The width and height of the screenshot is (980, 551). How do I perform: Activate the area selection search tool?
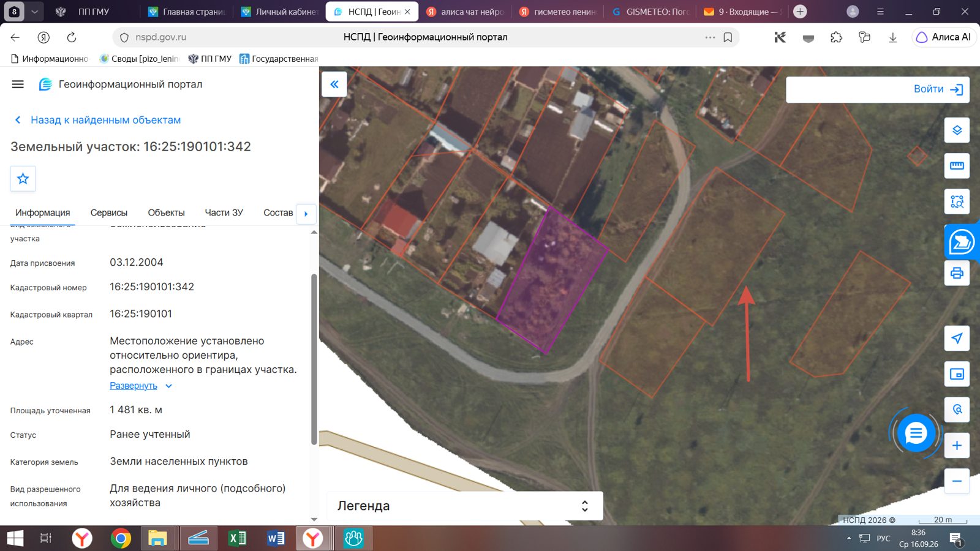click(957, 201)
